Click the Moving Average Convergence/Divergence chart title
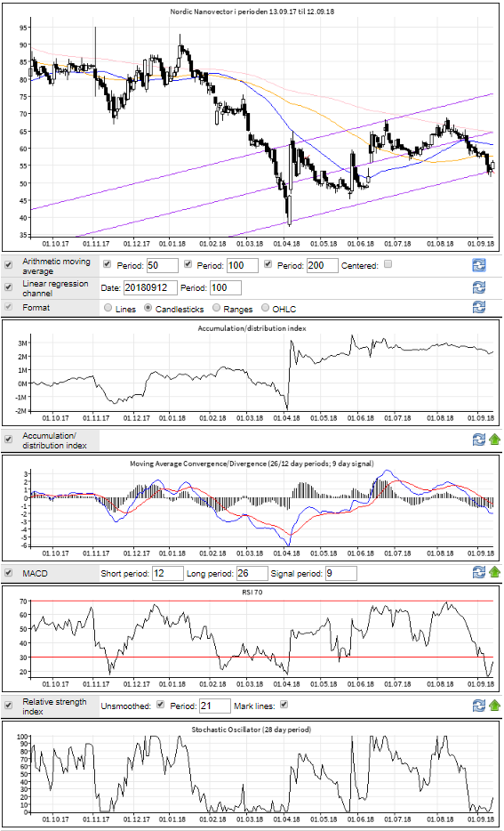The width and height of the screenshot is (504, 831). point(252,464)
